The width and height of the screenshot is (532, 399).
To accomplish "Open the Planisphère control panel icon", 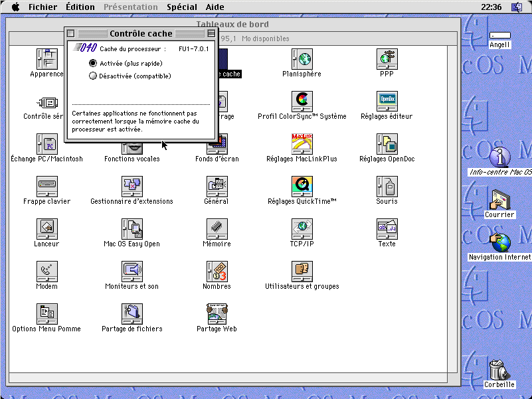I will point(302,58).
